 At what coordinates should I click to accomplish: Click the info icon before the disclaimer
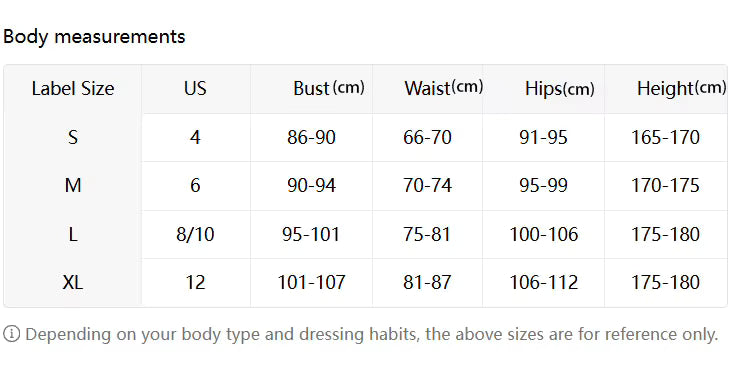[x=11, y=335]
